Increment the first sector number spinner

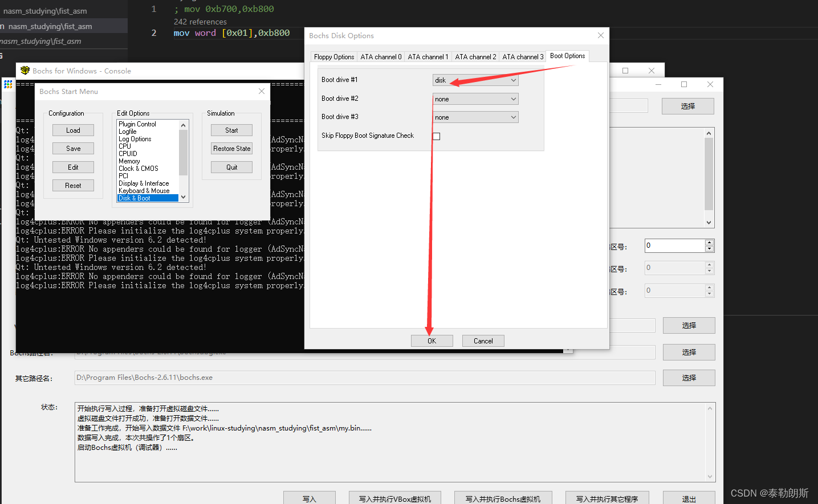tap(710, 243)
